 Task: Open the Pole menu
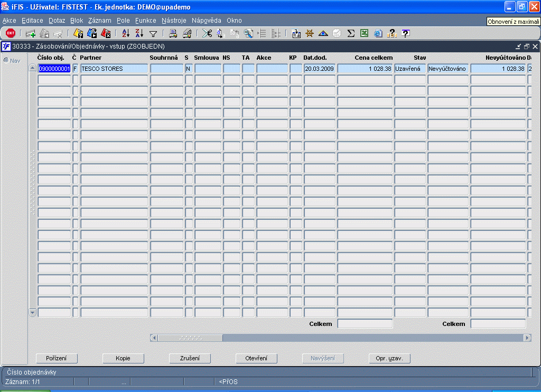[x=123, y=21]
